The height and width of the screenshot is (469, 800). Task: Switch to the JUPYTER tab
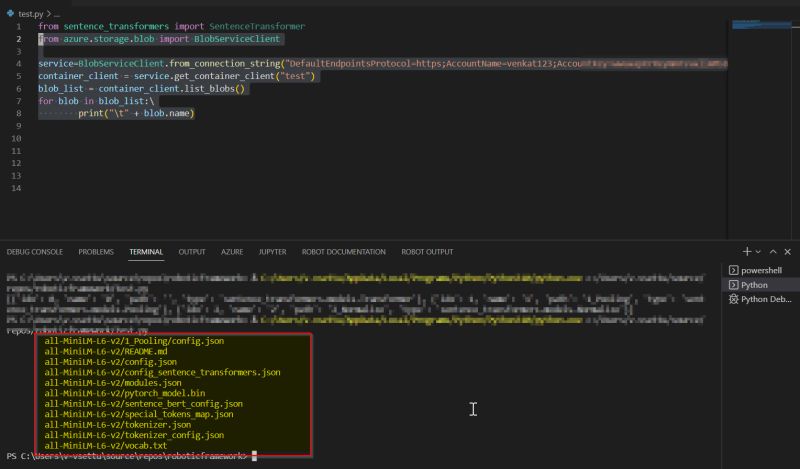272,252
